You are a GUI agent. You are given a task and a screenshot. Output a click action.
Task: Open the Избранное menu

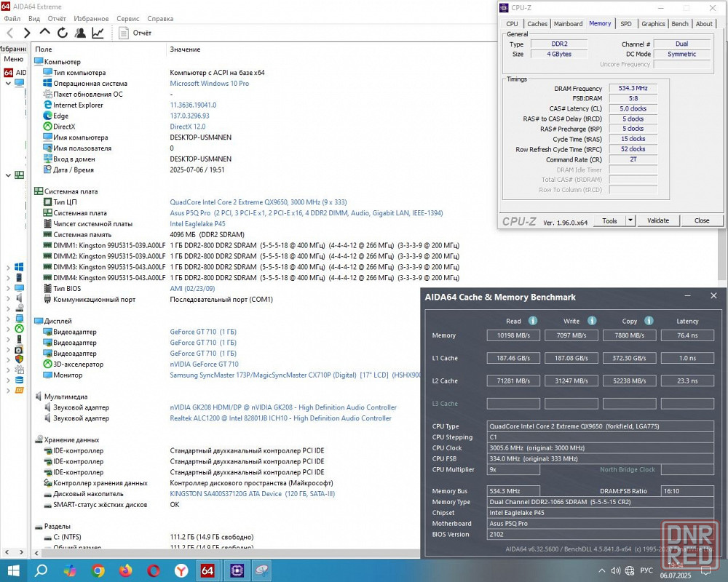tap(91, 19)
